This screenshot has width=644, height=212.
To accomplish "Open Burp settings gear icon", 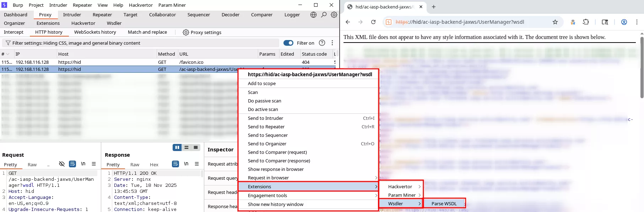I will [x=334, y=15].
